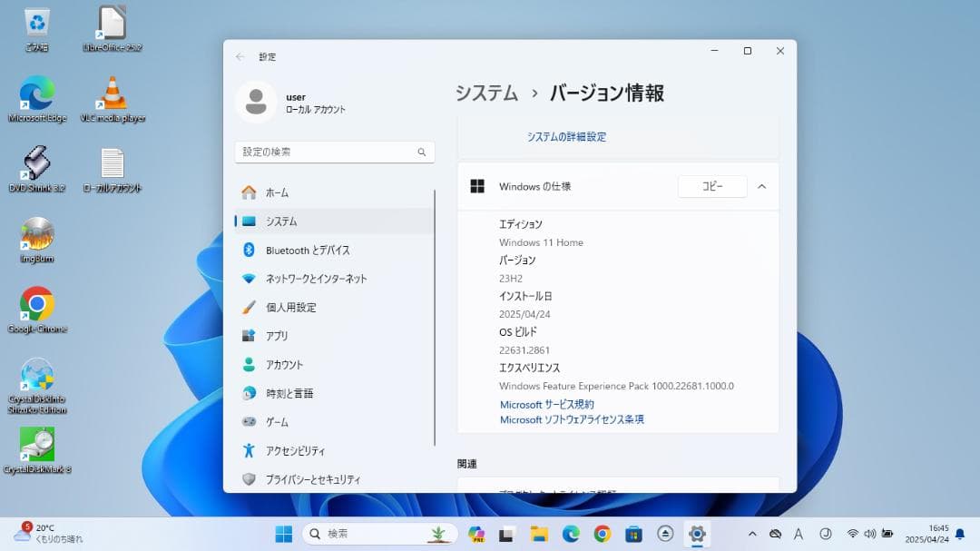Image resolution: width=980 pixels, height=551 pixels.
Task: Click the user account avatar
Action: click(256, 102)
